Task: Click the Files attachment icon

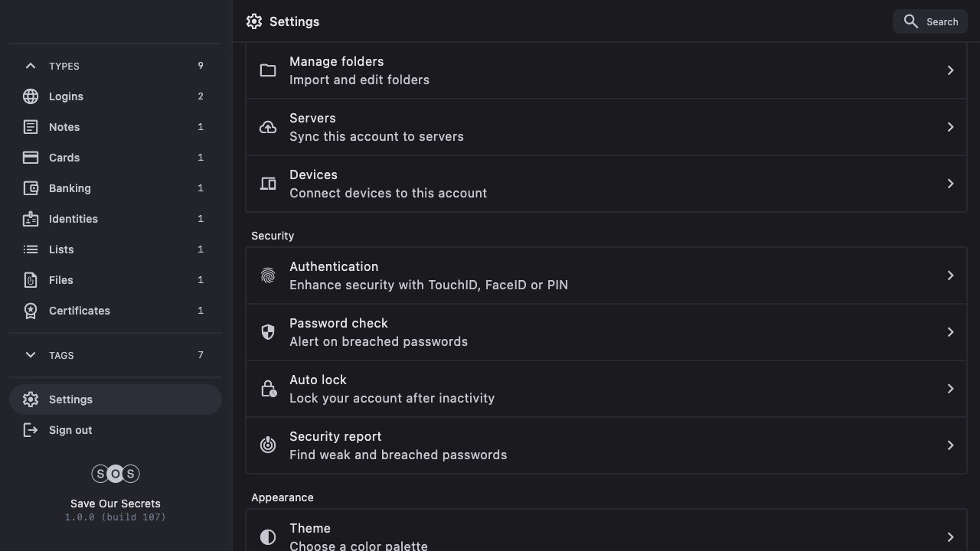Action: (x=31, y=280)
